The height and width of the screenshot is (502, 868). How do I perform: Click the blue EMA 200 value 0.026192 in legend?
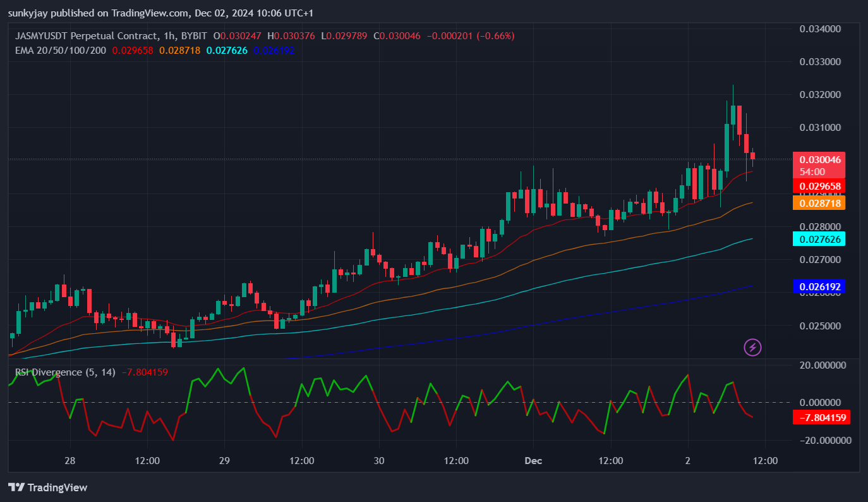click(274, 50)
